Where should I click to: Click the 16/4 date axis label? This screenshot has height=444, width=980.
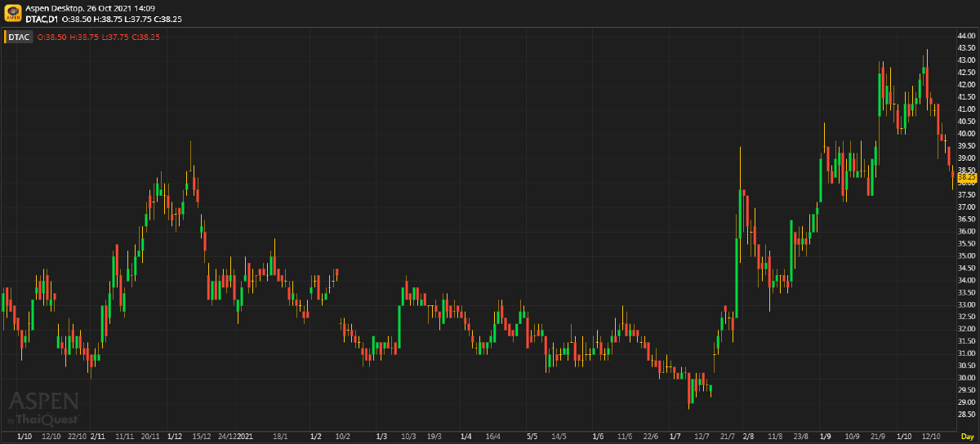tap(492, 437)
